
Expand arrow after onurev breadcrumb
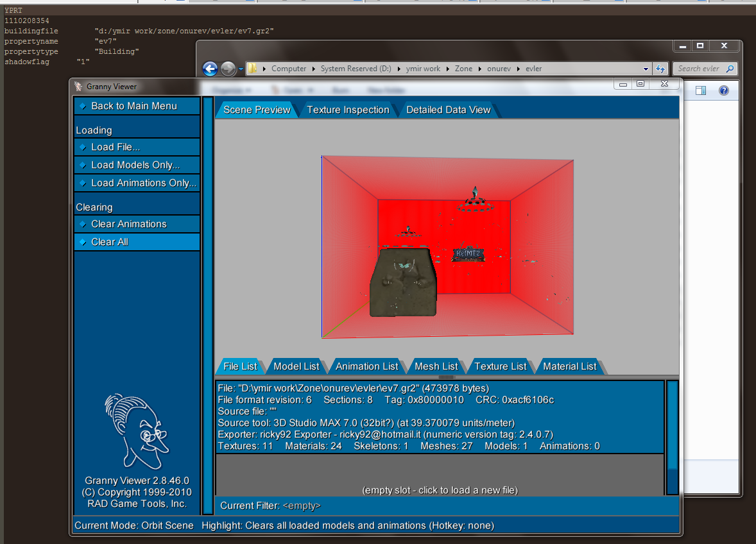(519, 69)
